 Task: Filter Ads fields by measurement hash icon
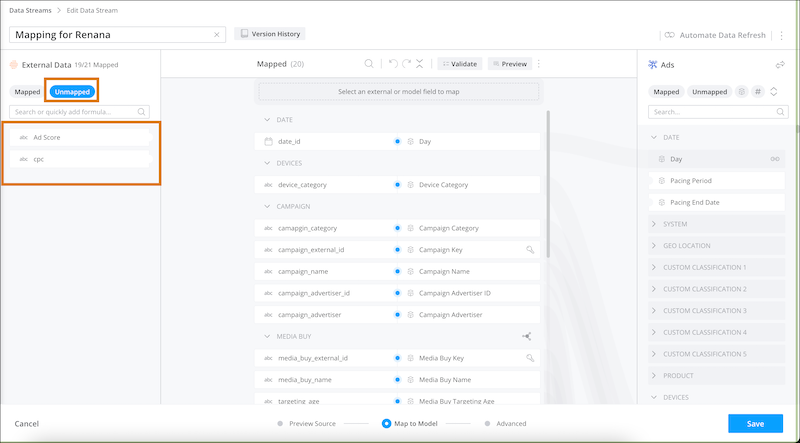(x=758, y=92)
